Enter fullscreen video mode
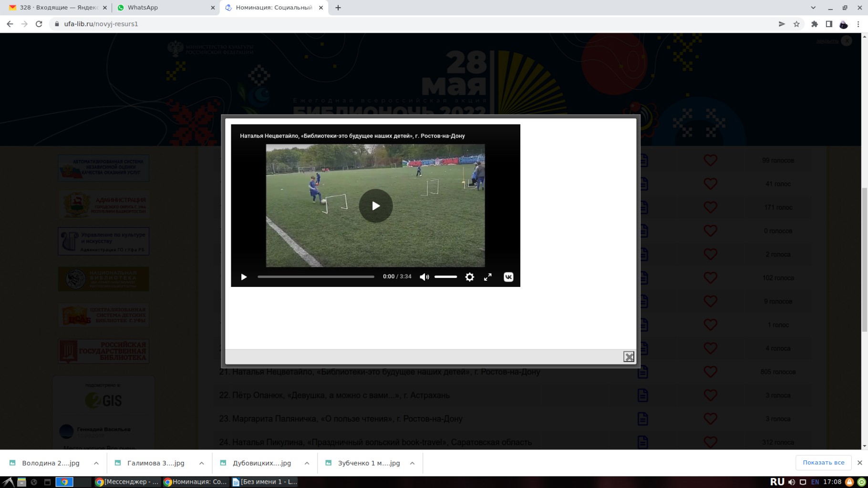Viewport: 868px width, 488px height. click(x=487, y=277)
